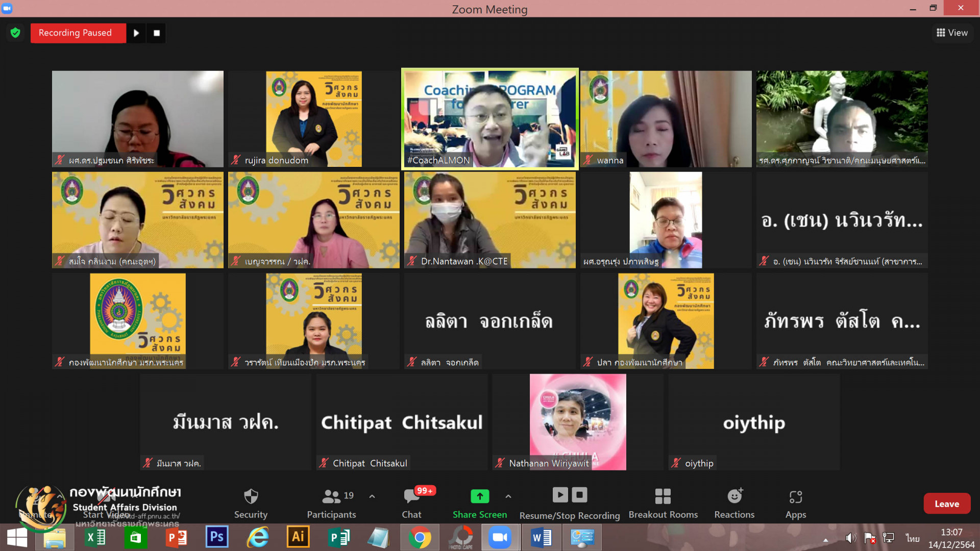
Task: Click the green encryption shield icon
Action: pos(15,33)
